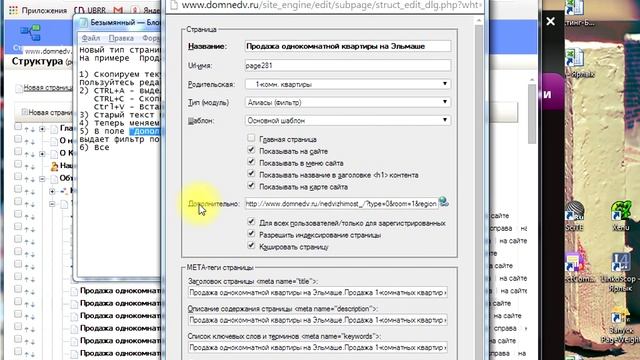Click the Приложения apps grid icon
The width and height of the screenshot is (640, 360).
tap(13, 10)
